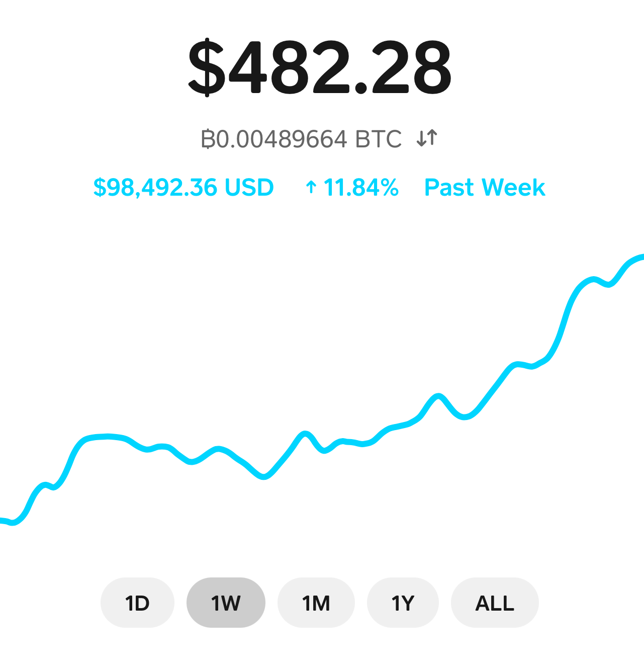This screenshot has height=671, width=644.
Task: Switch chart to 1W range
Action: [226, 603]
